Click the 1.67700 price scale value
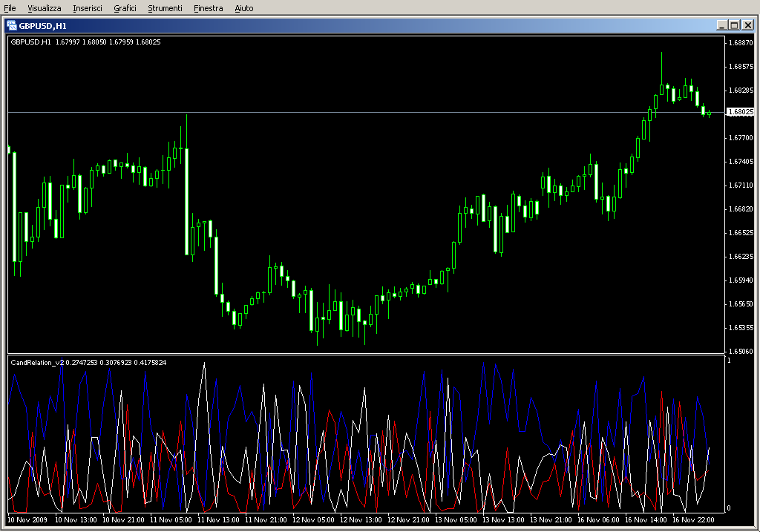Image resolution: width=760 pixels, height=532 pixels. coord(741,137)
